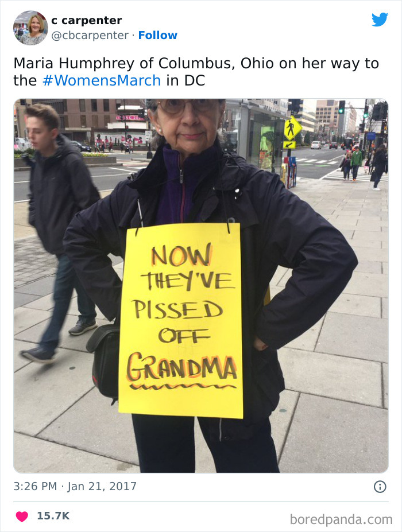
Task: Click the @cbcarpenter handle
Action: [90, 35]
